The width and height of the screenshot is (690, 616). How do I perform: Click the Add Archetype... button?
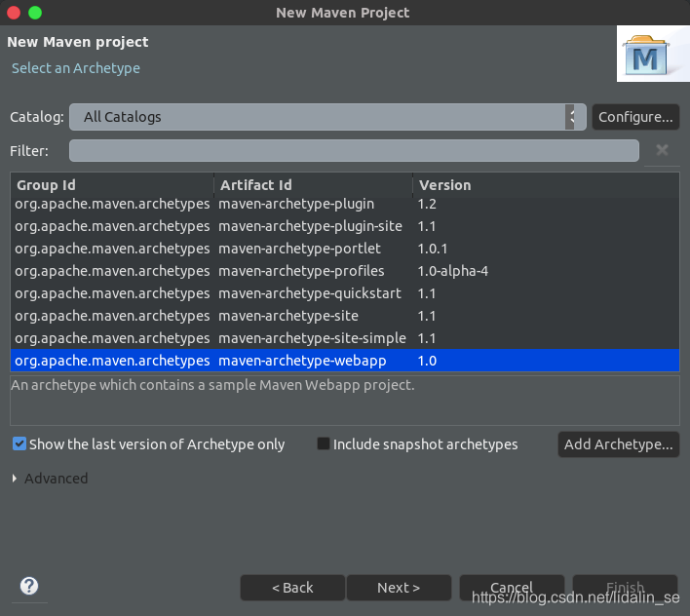pyautogui.click(x=618, y=444)
